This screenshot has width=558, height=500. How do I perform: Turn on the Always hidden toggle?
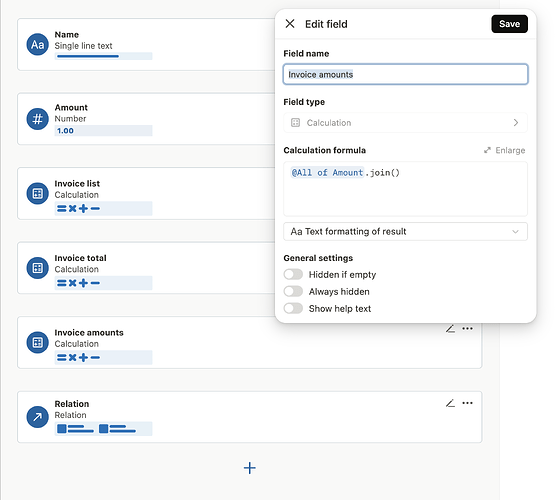pos(293,291)
